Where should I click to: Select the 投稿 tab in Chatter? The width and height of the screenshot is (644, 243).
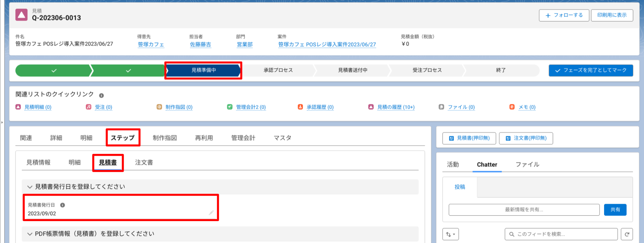click(x=460, y=187)
